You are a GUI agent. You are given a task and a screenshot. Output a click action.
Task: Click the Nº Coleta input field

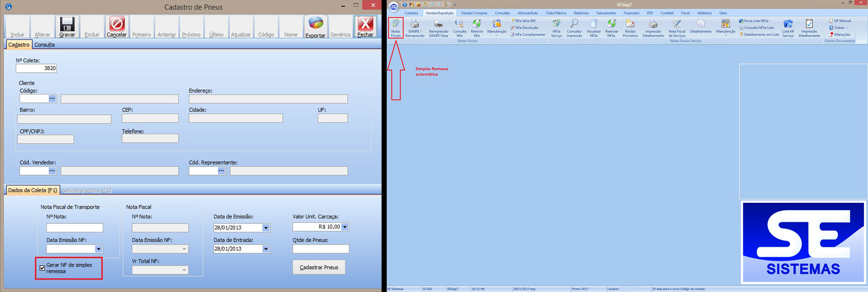36,68
